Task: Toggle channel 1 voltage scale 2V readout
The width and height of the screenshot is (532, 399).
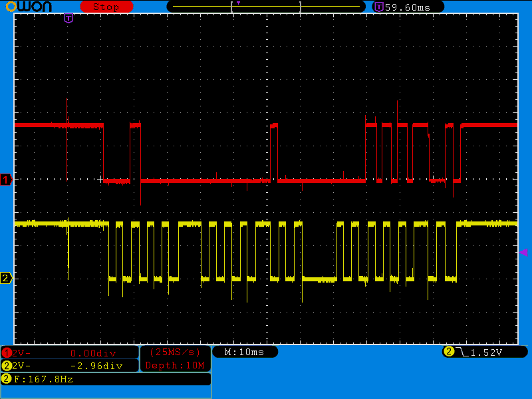Action: [21, 352]
